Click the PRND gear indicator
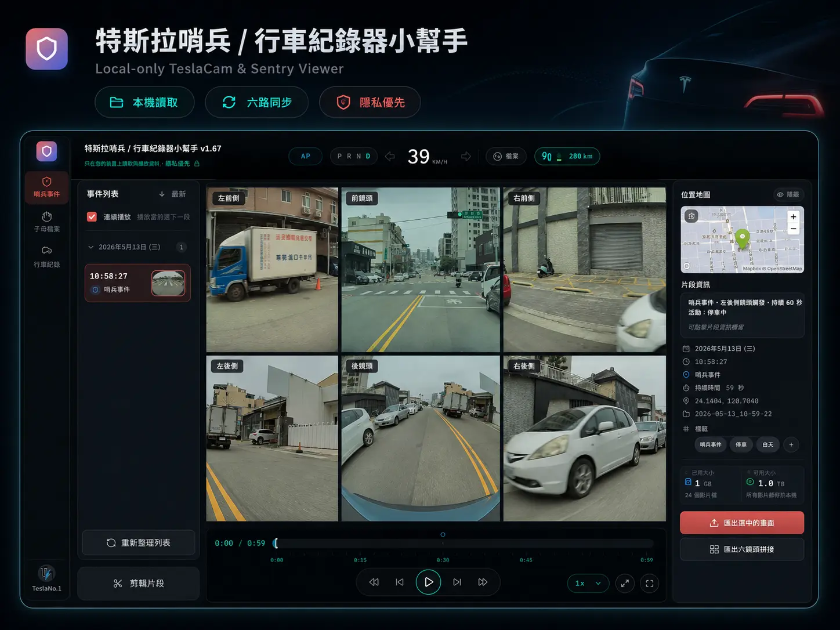The height and width of the screenshot is (630, 840). click(354, 156)
